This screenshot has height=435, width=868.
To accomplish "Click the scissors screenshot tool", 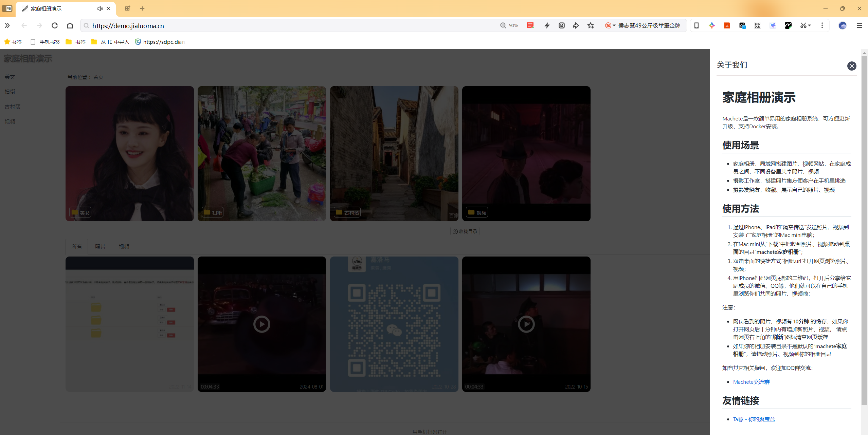I will point(803,25).
